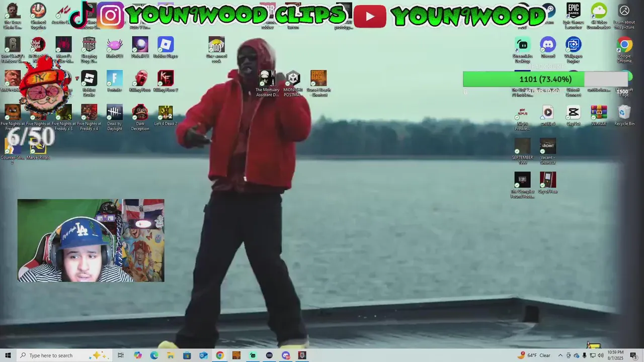Open the Pinball FX desktop icon
This screenshot has height=362, width=644.
coord(140,48)
